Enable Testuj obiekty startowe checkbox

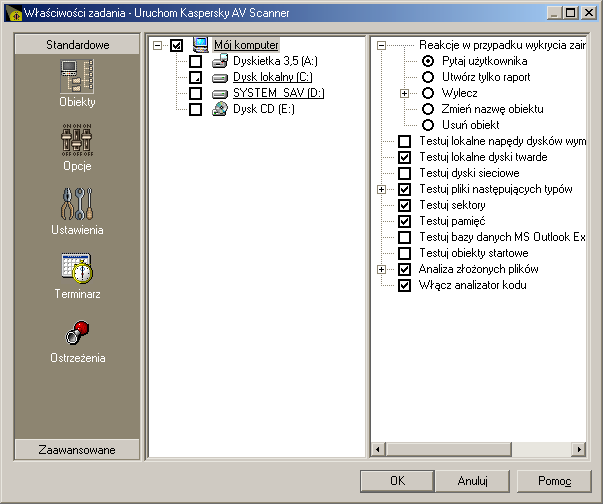pos(404,253)
